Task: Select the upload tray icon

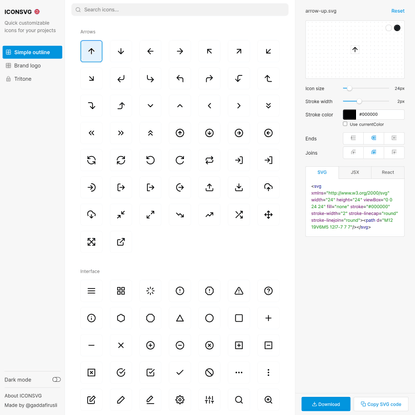Action: (209, 187)
